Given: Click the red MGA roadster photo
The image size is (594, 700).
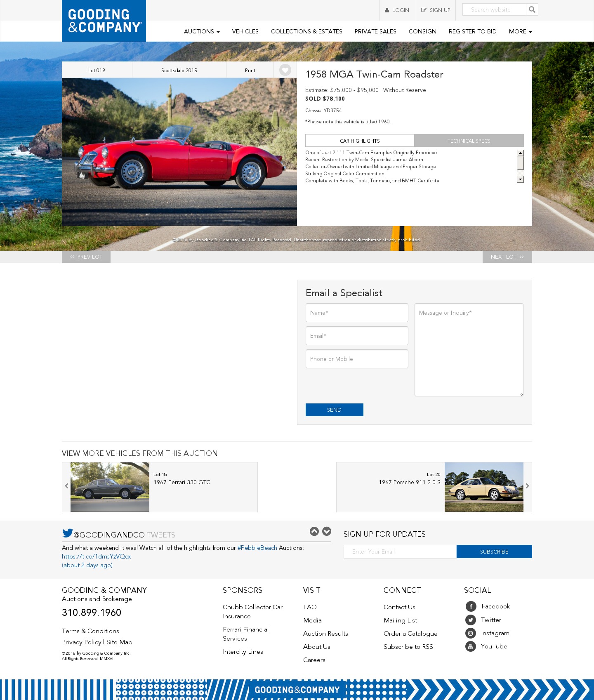Looking at the screenshot, I should 179,152.
